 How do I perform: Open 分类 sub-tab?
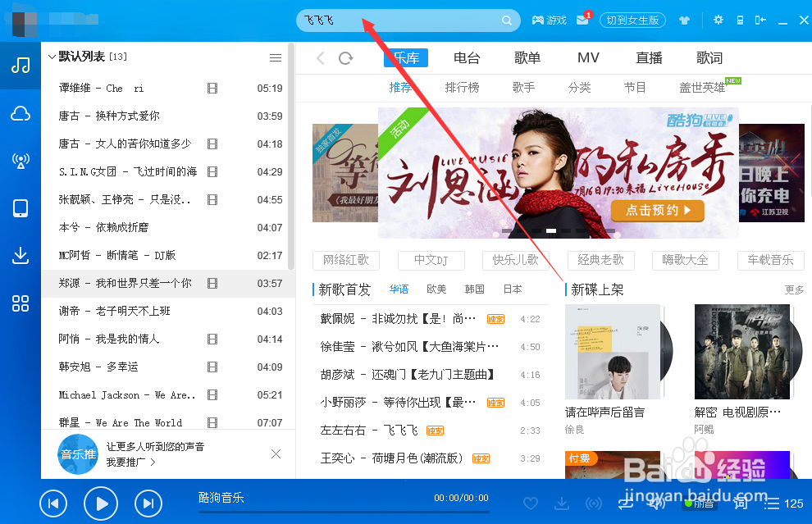tap(580, 88)
